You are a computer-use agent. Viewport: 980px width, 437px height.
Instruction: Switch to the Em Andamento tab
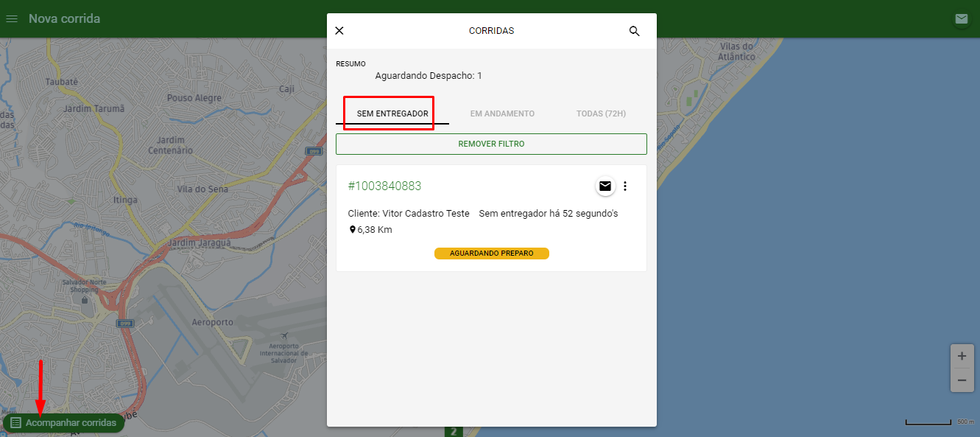pos(502,113)
